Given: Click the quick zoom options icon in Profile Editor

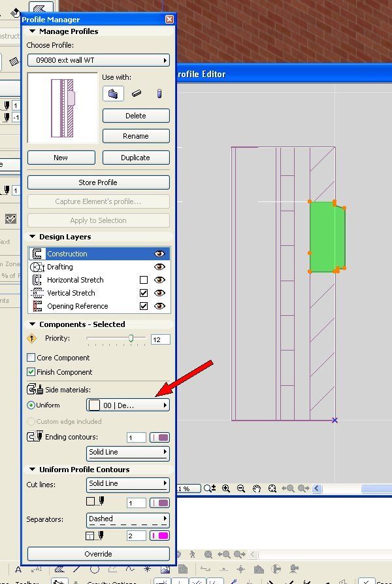Looking at the screenshot, I should tap(209, 489).
